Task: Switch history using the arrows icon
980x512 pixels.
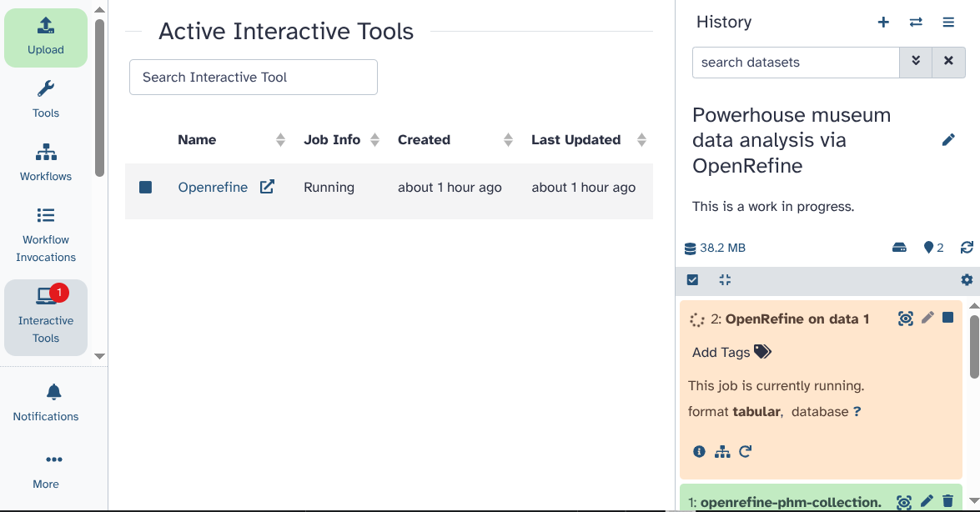Action: [x=916, y=23]
